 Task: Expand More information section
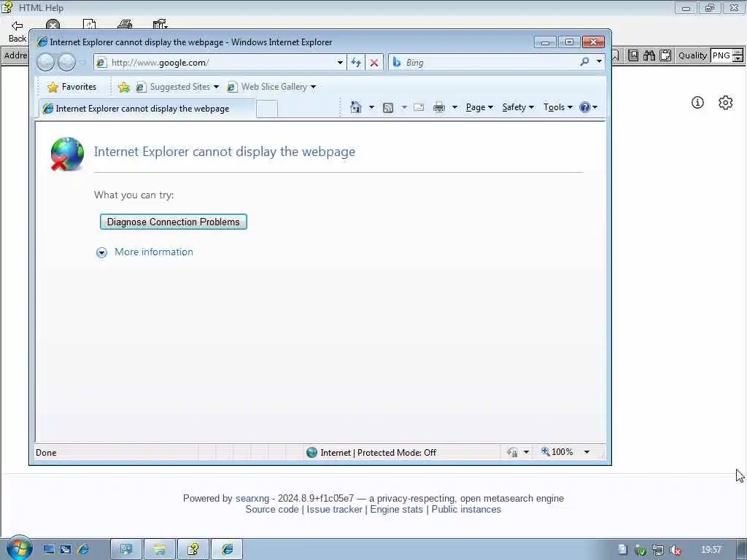[x=101, y=252]
